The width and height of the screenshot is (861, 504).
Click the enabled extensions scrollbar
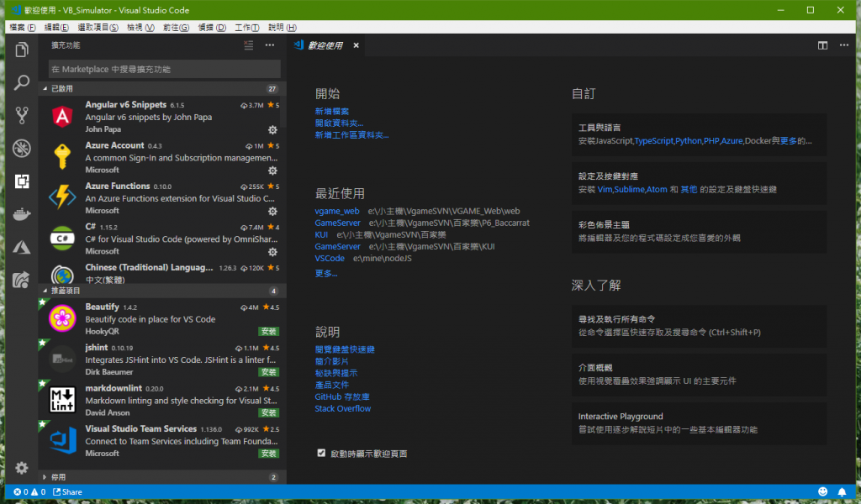(x=283, y=112)
